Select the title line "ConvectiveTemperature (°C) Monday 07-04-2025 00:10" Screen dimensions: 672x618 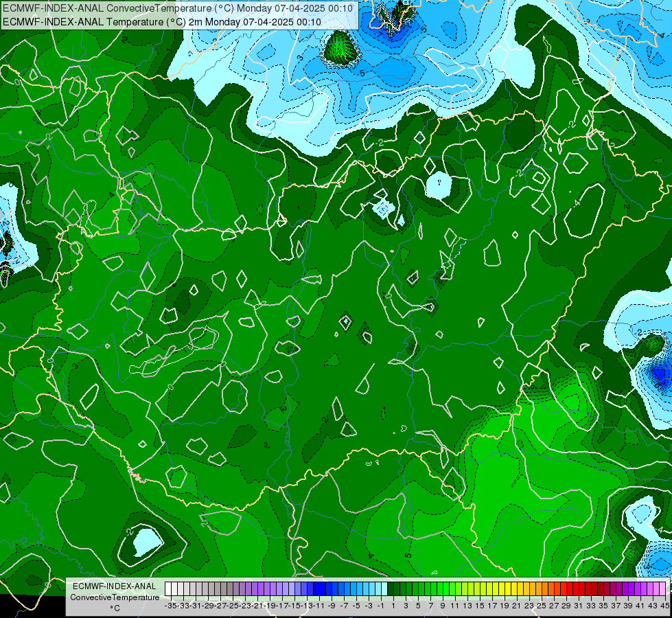(x=230, y=8)
